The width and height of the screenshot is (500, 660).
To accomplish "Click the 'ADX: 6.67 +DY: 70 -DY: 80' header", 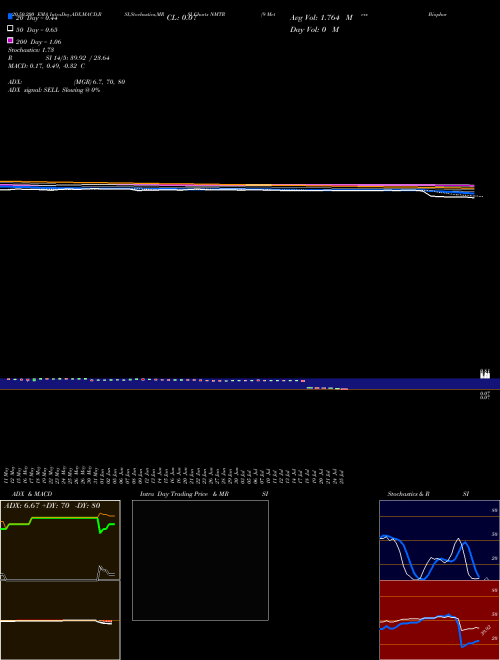I will tap(52, 506).
